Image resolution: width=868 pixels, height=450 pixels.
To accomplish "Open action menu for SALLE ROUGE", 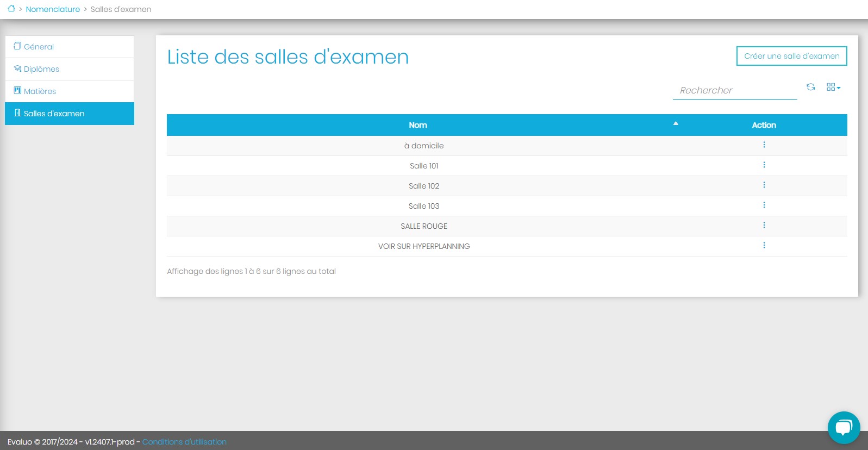I will (x=764, y=226).
